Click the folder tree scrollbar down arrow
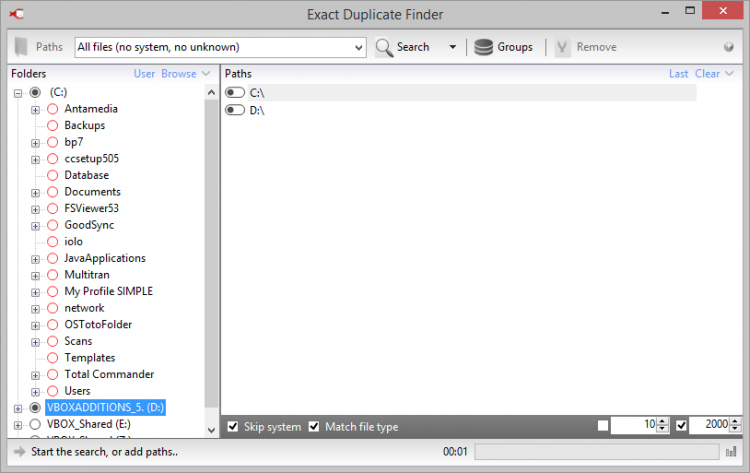This screenshot has width=750, height=473. point(211,430)
